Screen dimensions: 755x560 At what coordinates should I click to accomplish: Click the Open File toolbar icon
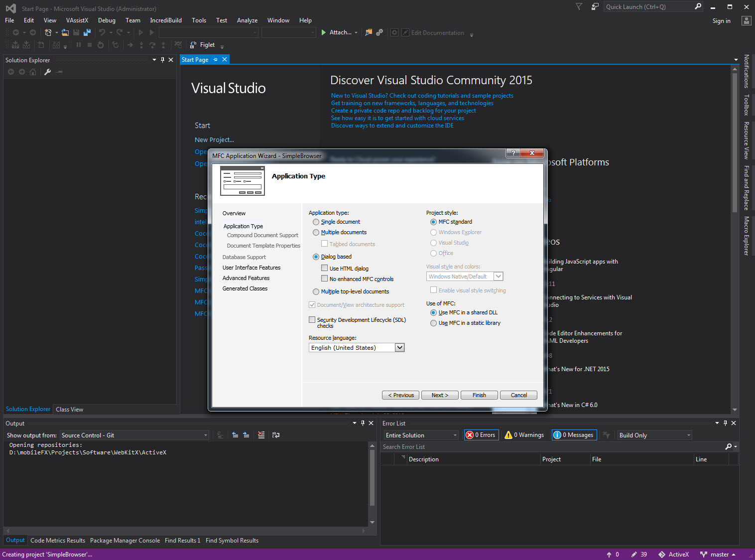coord(65,32)
